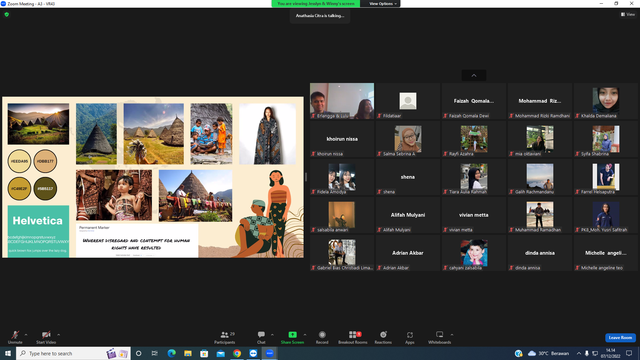Click the 'Type here to search' box

(x=73, y=353)
